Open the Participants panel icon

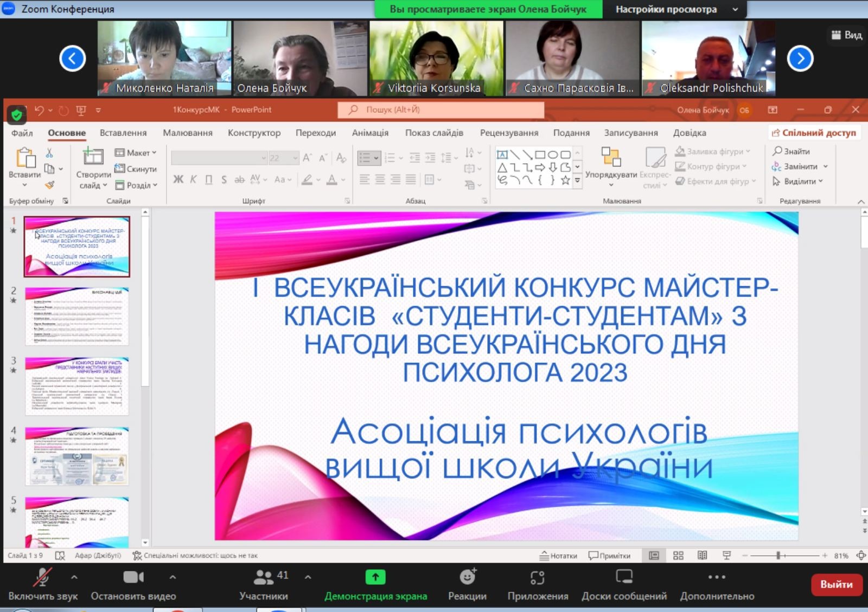pos(264,578)
